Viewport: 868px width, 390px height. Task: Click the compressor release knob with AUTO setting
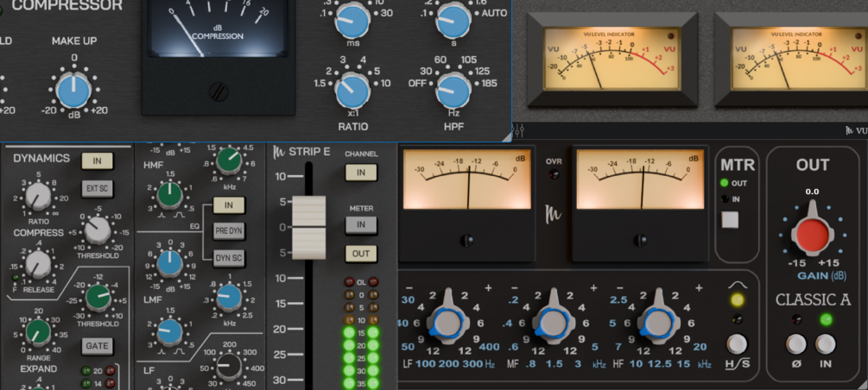click(x=453, y=19)
